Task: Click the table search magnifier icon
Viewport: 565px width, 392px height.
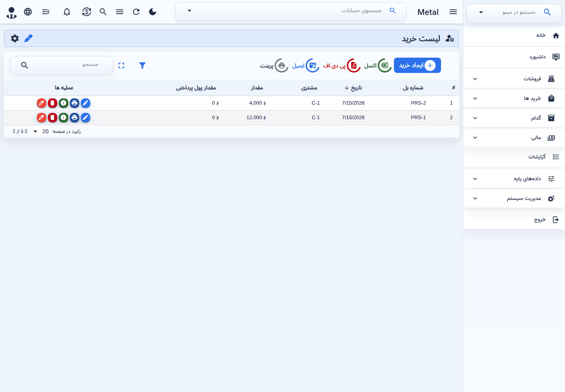Action: (24, 65)
